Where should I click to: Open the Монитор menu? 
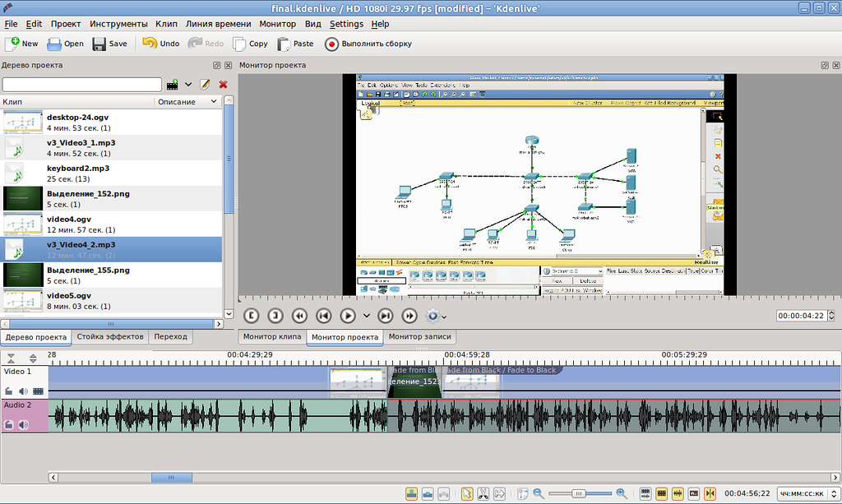click(x=277, y=24)
